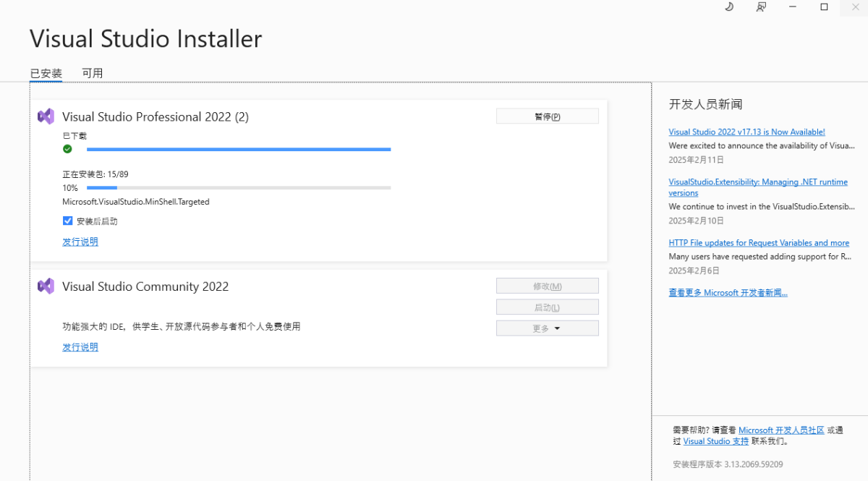
Task: Open the 更多 dropdown button
Action: [x=547, y=328]
